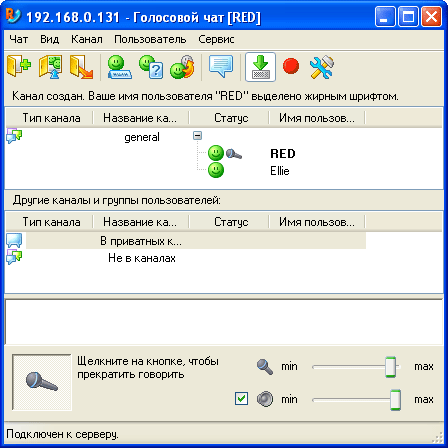This screenshot has width=448, height=448.
Task: Uncheck the speaker sound checkbox
Action: coord(241,399)
